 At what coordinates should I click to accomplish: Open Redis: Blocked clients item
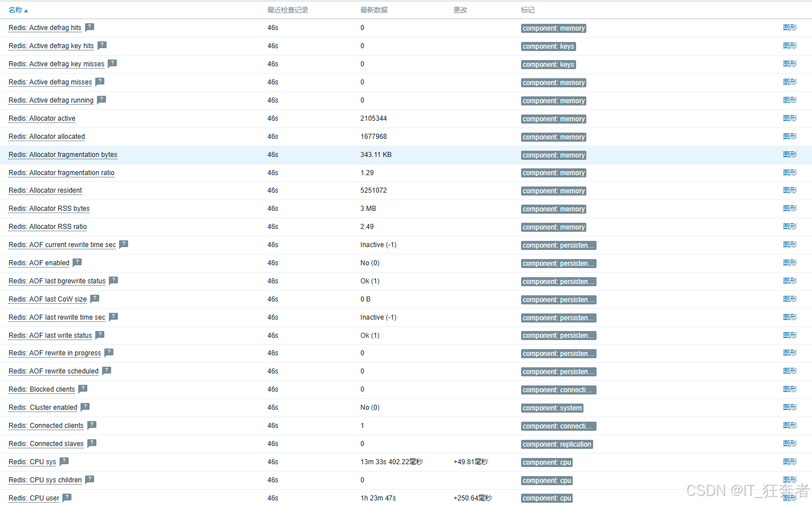(x=41, y=389)
